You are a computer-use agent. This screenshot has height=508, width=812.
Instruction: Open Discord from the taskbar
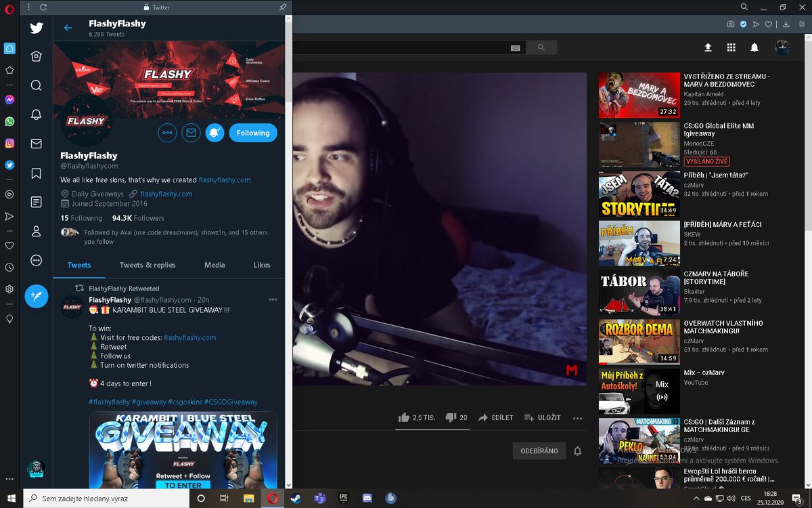(x=367, y=498)
